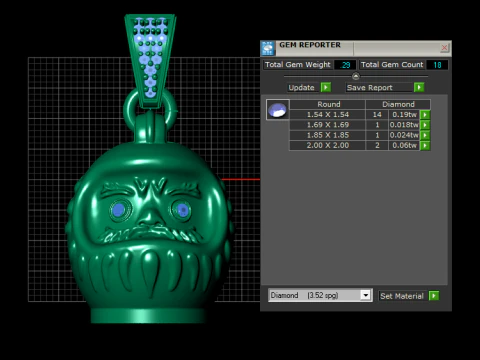
Task: Click the 0.06tw weight cell
Action: point(404,146)
